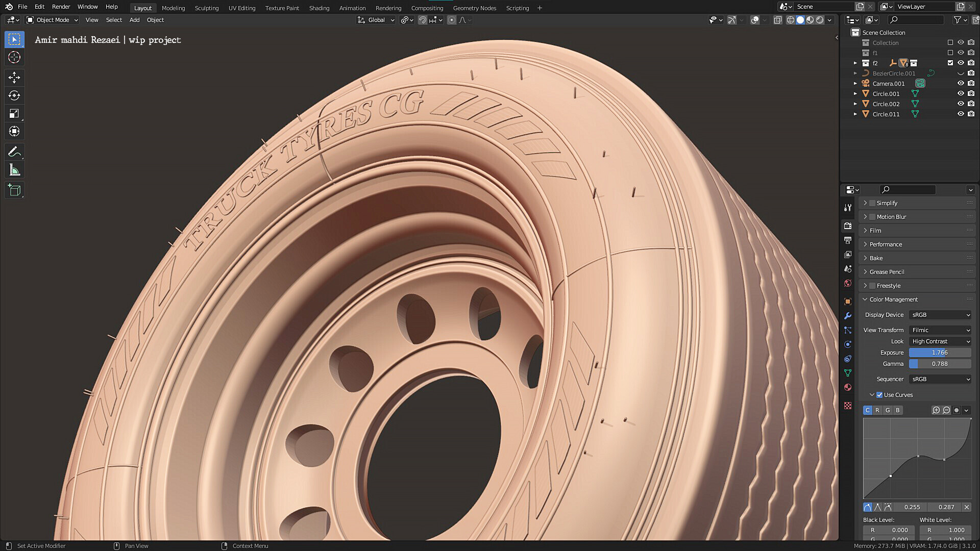Activate the Rotate tool
Screen dimensions: 980x551
pos(14,95)
